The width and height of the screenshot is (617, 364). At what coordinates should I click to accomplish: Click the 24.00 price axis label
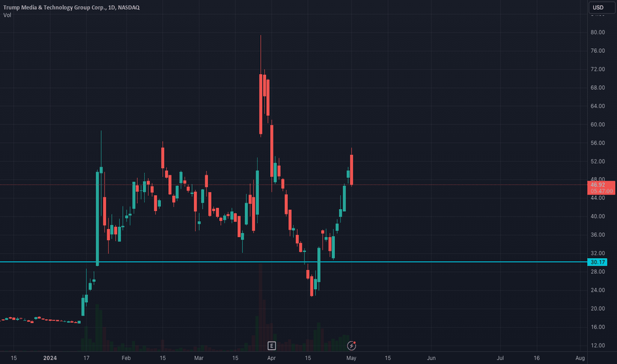tap(597, 290)
